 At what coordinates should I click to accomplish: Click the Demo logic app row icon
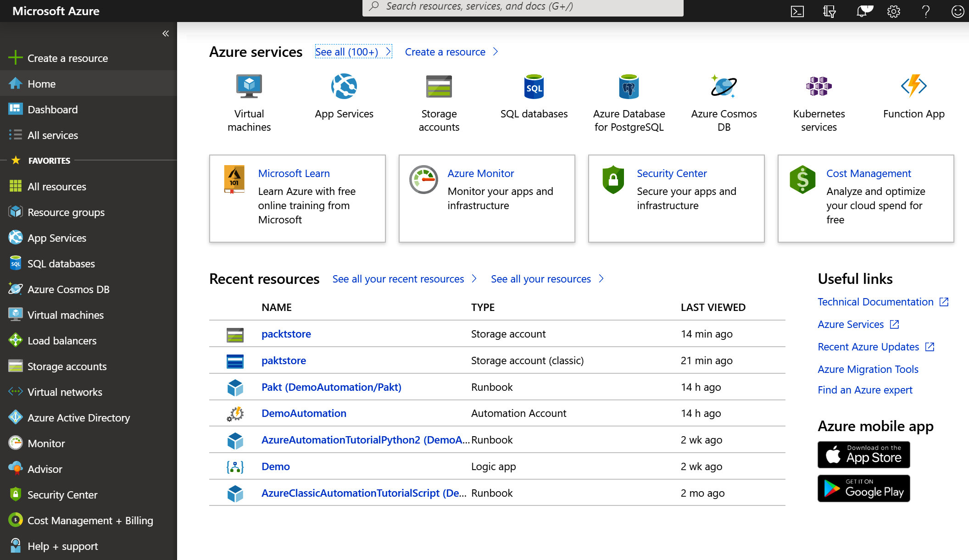click(x=235, y=467)
